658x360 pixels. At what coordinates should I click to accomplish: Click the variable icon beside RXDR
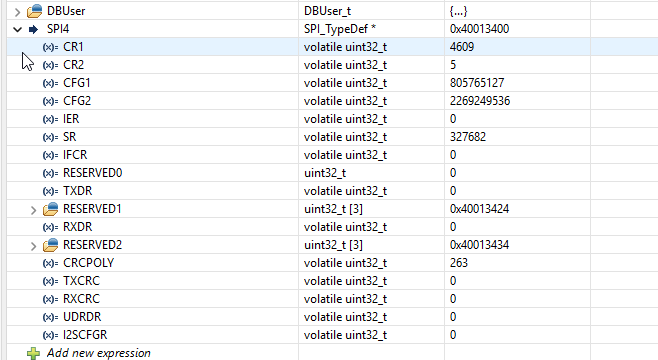pos(50,227)
